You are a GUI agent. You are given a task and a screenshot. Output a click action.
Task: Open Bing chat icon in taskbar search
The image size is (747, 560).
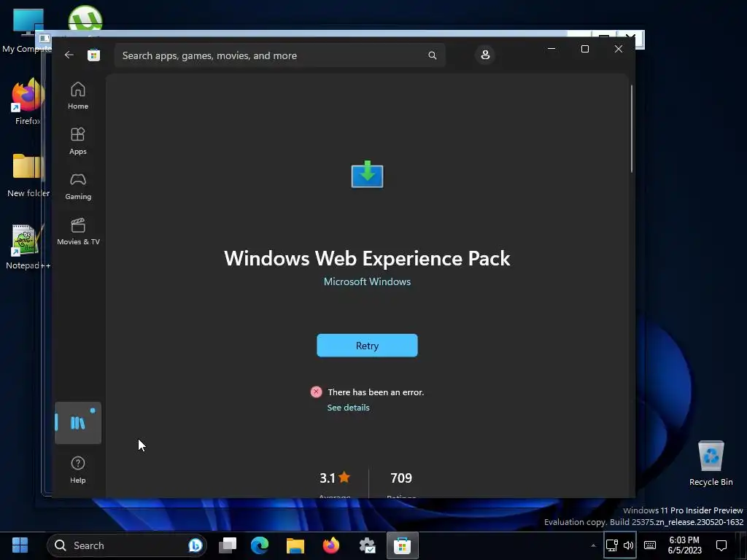[195, 545]
